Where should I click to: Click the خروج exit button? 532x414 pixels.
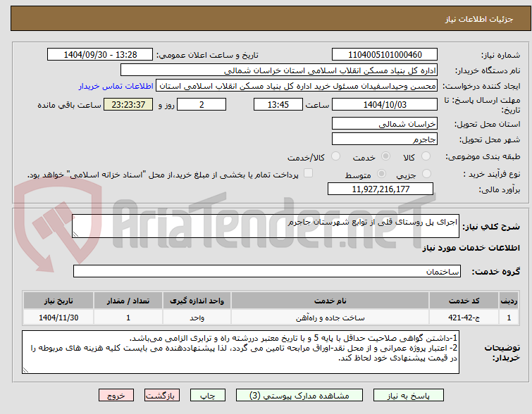pos(116,396)
